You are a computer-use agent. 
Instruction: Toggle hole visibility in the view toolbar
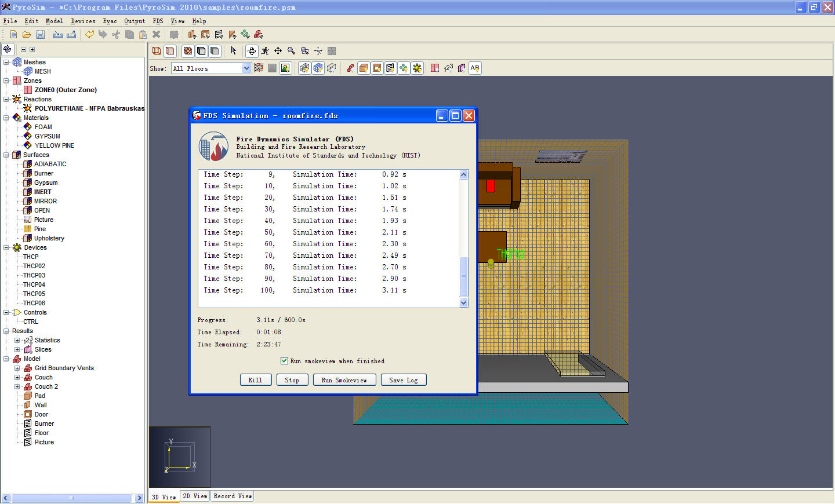[x=377, y=68]
